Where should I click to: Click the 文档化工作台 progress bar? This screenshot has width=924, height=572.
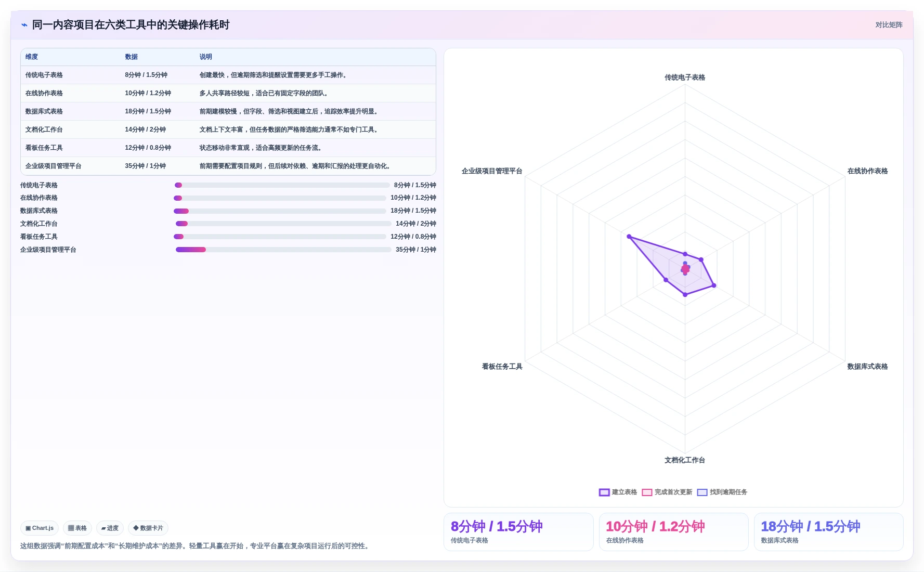(x=283, y=224)
